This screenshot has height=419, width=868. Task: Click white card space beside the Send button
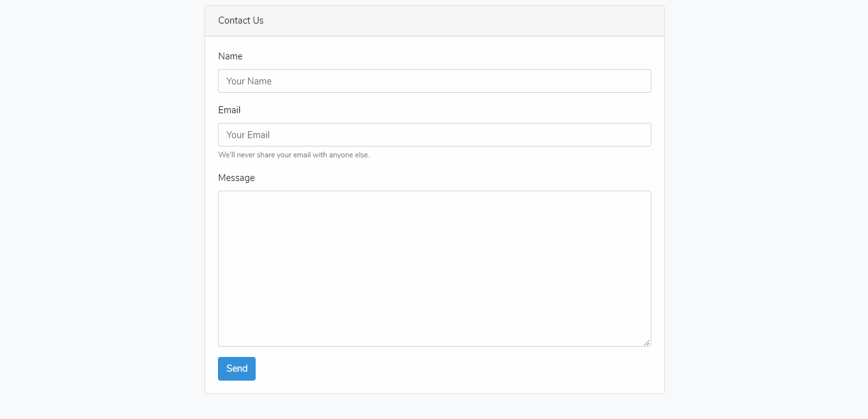click(x=447, y=369)
